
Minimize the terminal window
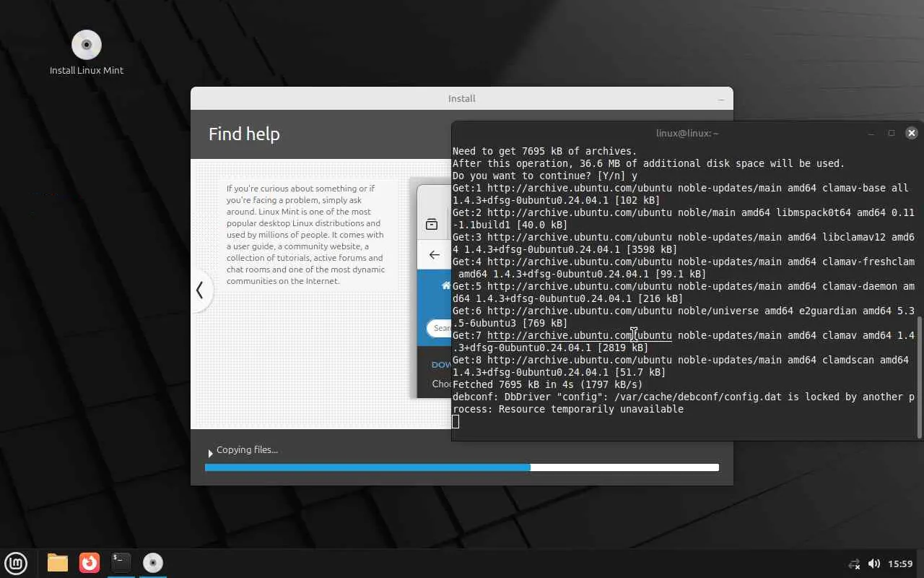871,133
